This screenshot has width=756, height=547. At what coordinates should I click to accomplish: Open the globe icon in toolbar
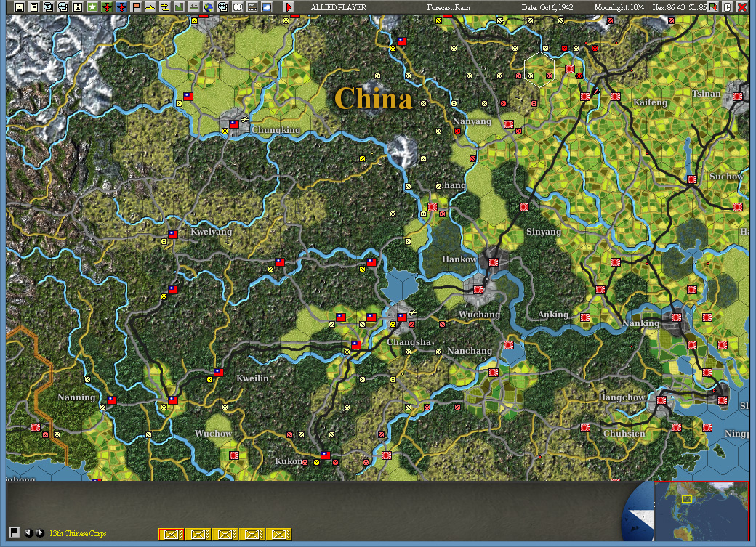209,7
